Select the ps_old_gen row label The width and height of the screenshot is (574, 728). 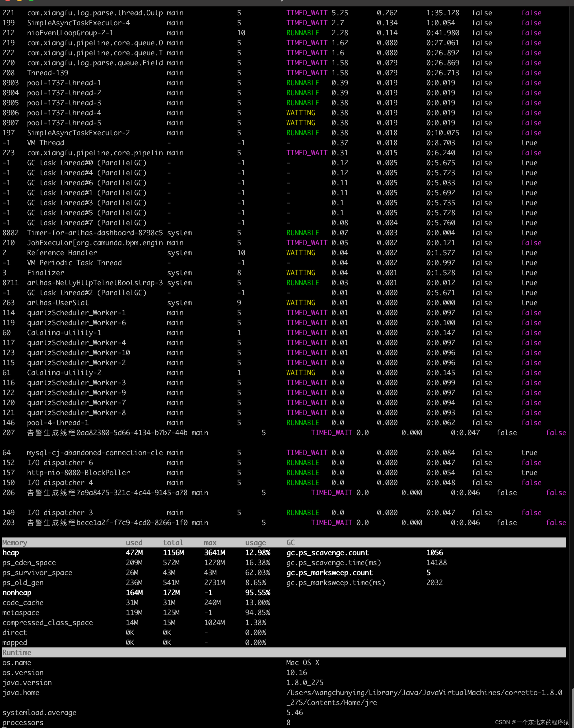(23, 582)
